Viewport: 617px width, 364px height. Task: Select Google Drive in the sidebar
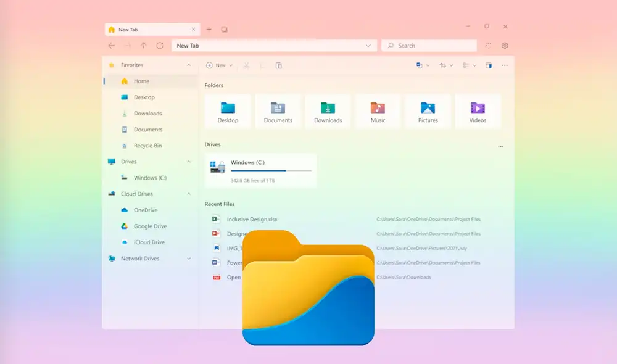(150, 226)
